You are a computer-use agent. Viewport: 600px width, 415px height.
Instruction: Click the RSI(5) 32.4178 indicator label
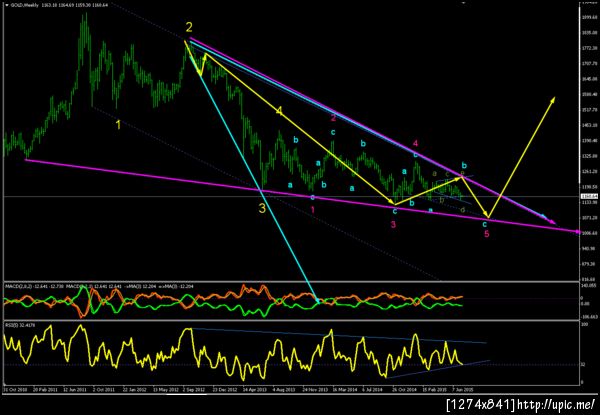[19, 325]
